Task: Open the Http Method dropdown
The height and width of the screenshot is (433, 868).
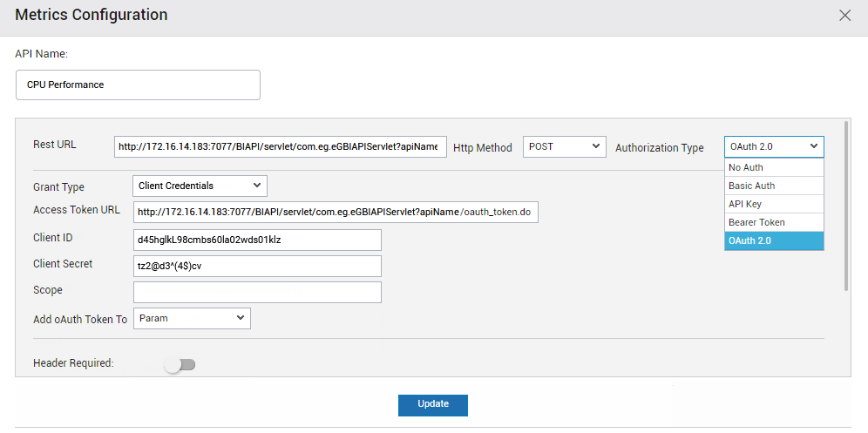Action: [565, 146]
